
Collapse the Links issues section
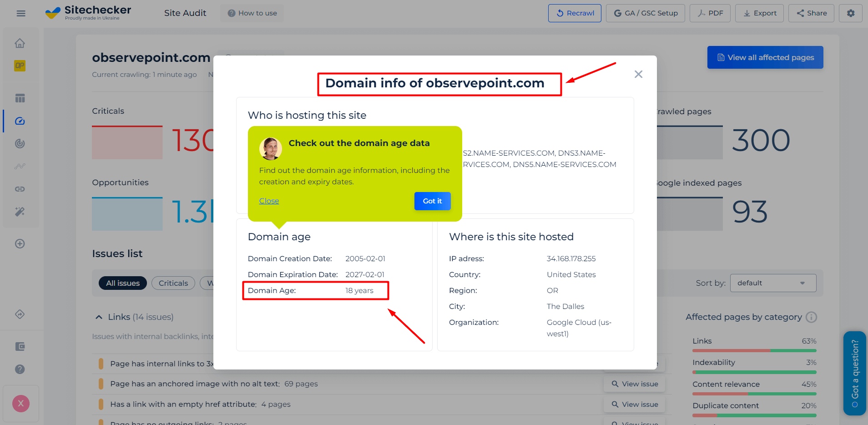tap(99, 317)
